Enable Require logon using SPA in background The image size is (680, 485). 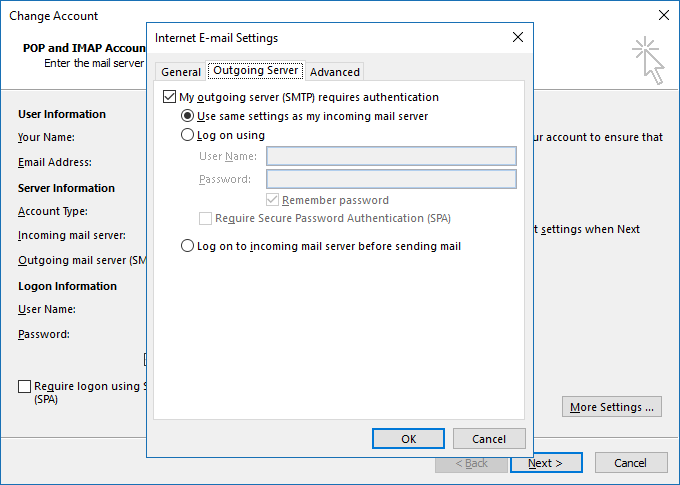(24, 386)
